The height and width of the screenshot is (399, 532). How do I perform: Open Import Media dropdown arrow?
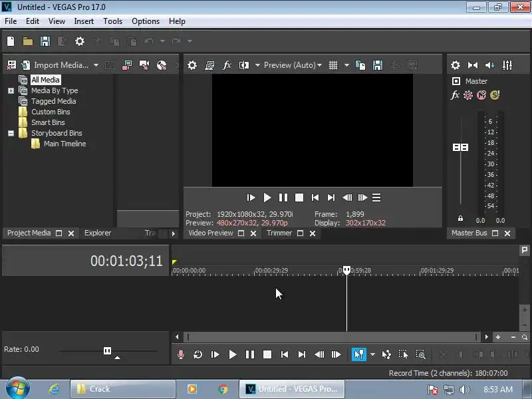pyautogui.click(x=96, y=65)
